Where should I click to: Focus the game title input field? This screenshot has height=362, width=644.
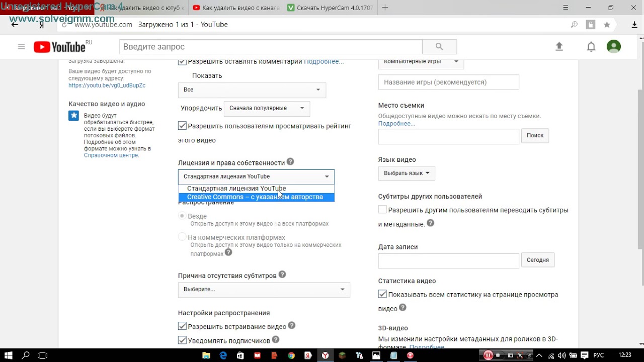tap(448, 82)
